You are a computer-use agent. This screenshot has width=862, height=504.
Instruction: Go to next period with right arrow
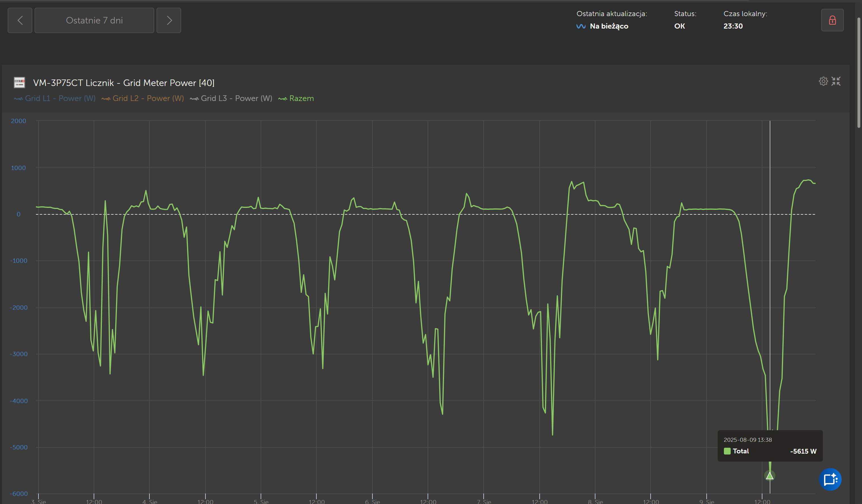(169, 21)
